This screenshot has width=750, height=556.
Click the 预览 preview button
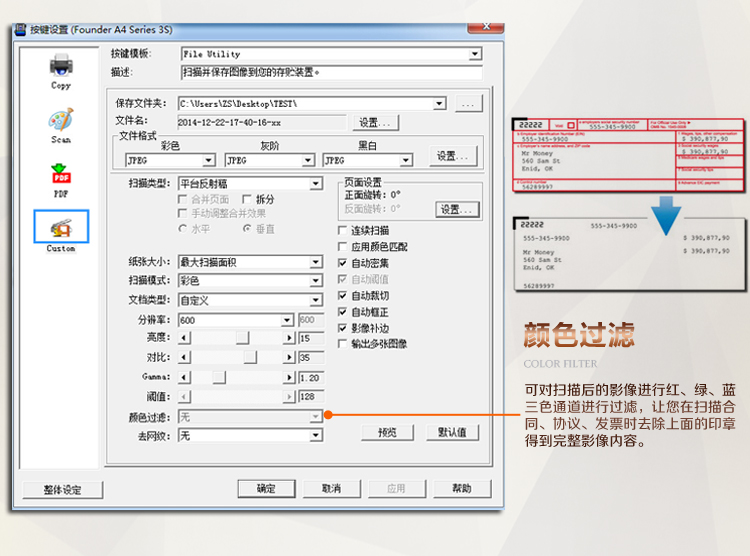point(387,433)
